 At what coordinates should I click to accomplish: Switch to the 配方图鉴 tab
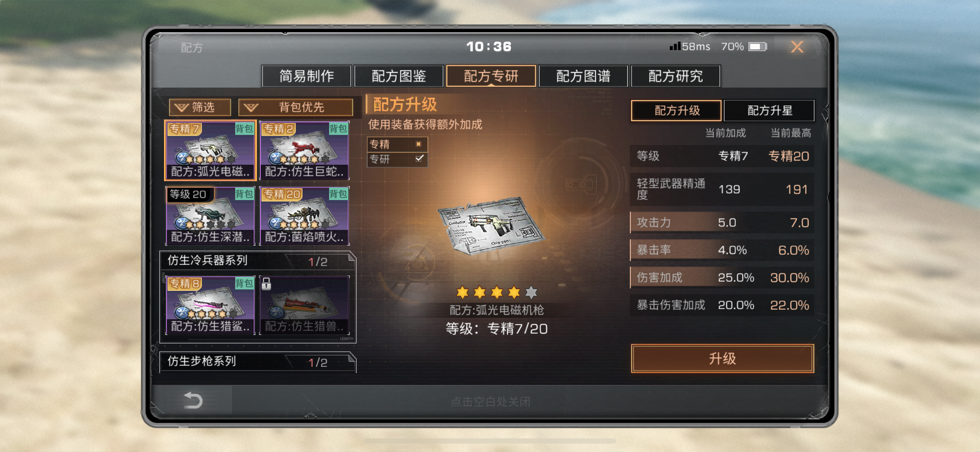point(399,76)
